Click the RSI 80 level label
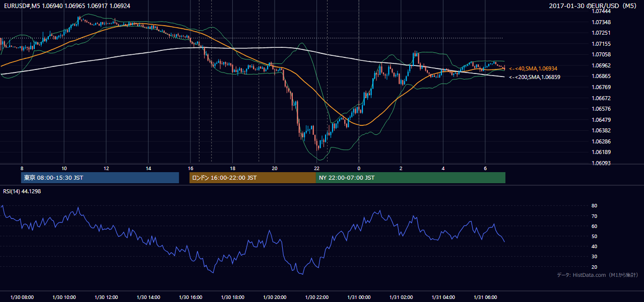 pyautogui.click(x=594, y=206)
